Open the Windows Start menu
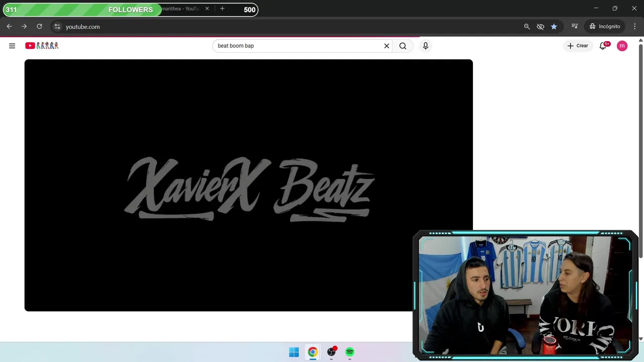 (294, 352)
